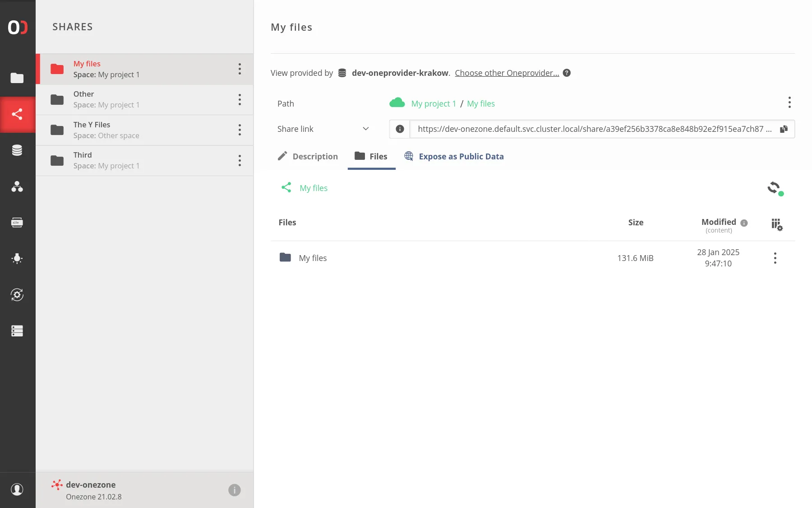812x508 pixels.
Task: Open the Groups section in the sidebar
Action: tap(17, 187)
